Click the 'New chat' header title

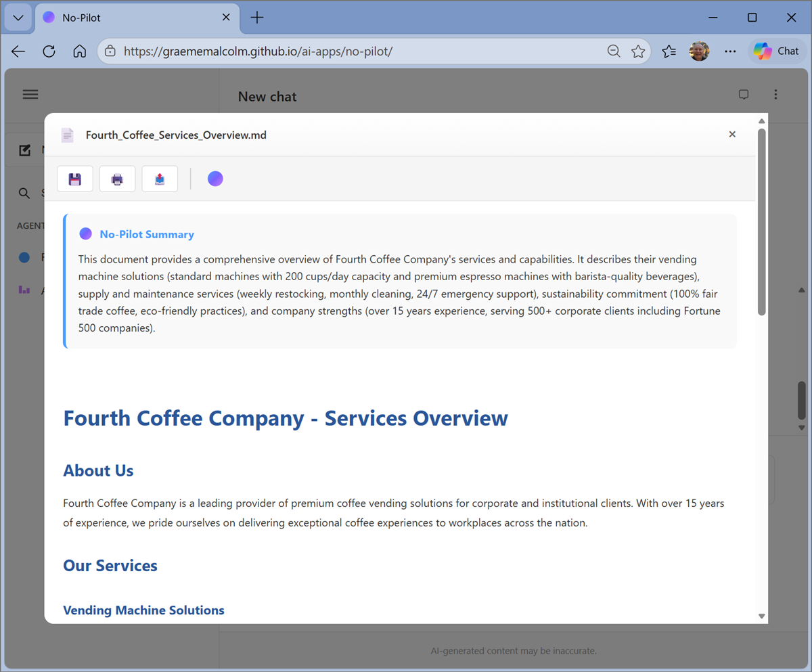click(x=267, y=97)
